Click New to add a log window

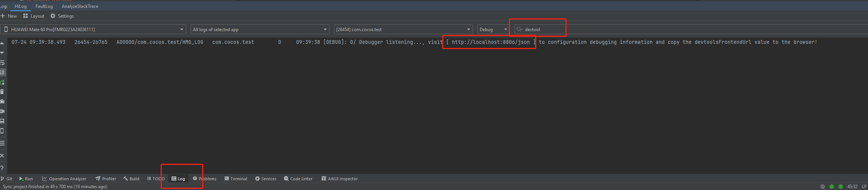[9, 16]
